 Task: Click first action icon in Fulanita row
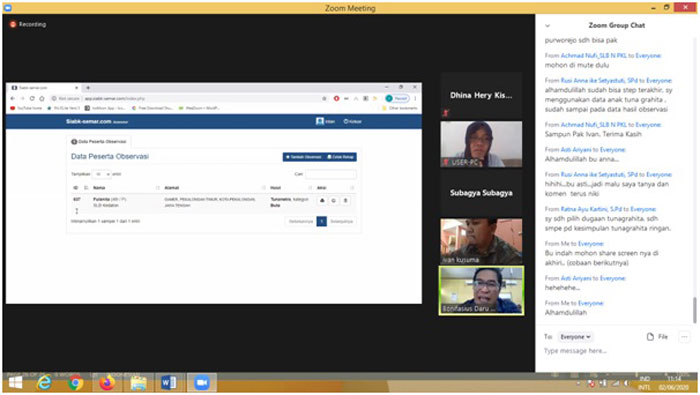322,201
